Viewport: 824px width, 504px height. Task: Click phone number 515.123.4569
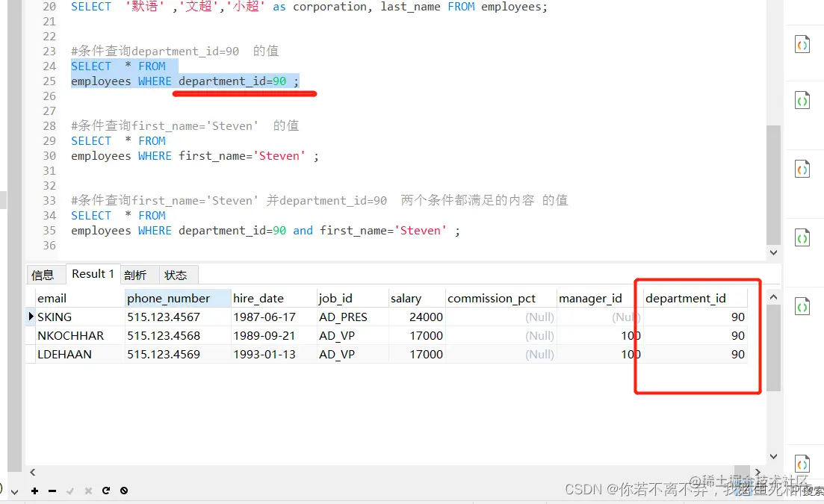178,355
